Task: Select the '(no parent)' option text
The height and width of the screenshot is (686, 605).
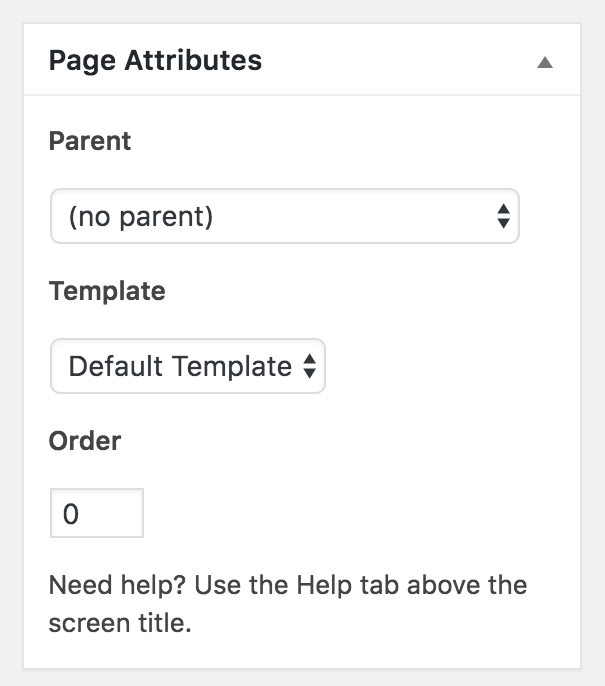Action: (141, 217)
